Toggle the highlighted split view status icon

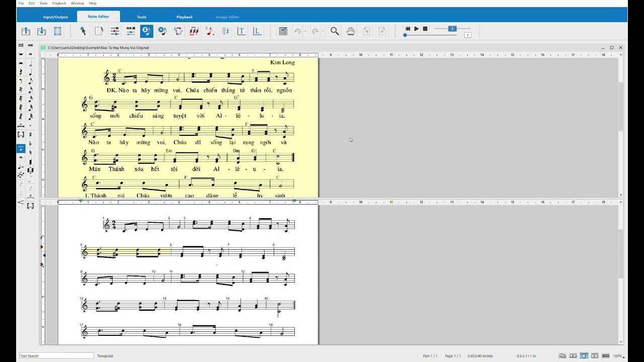[584, 356]
